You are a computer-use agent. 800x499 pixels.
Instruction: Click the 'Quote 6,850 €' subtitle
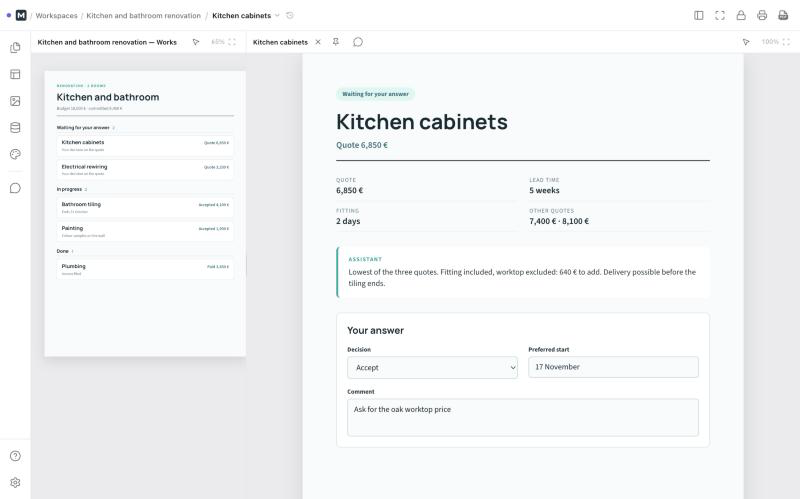coord(362,145)
